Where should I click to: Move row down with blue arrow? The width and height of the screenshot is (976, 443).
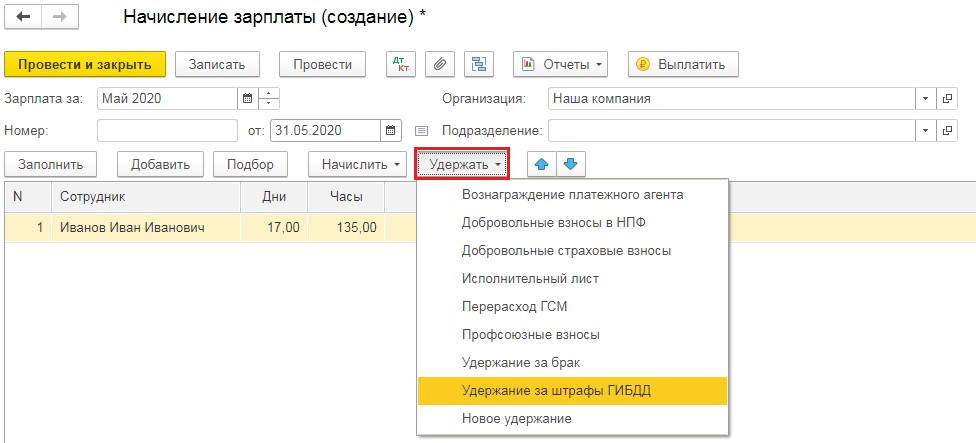tap(570, 163)
